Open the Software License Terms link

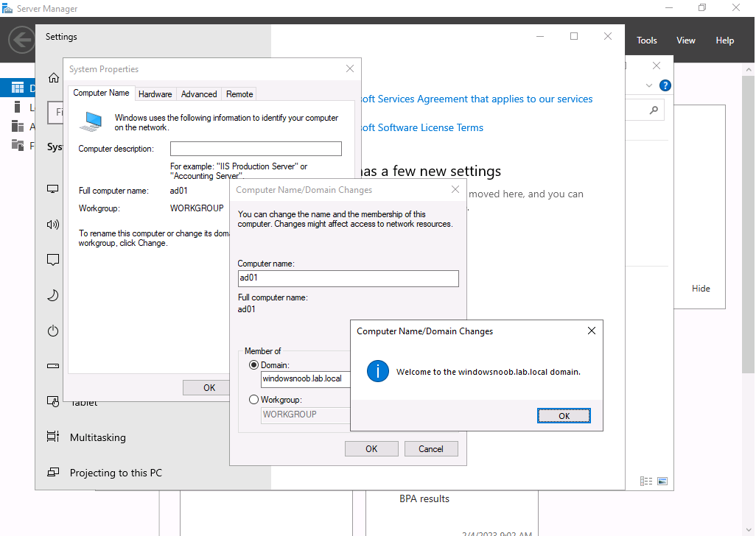click(x=422, y=127)
